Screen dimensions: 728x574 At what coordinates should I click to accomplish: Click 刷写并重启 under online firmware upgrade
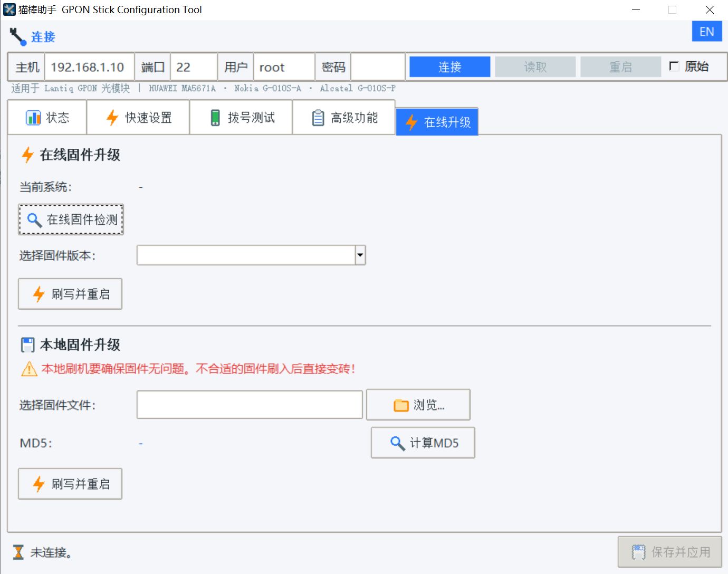point(70,294)
